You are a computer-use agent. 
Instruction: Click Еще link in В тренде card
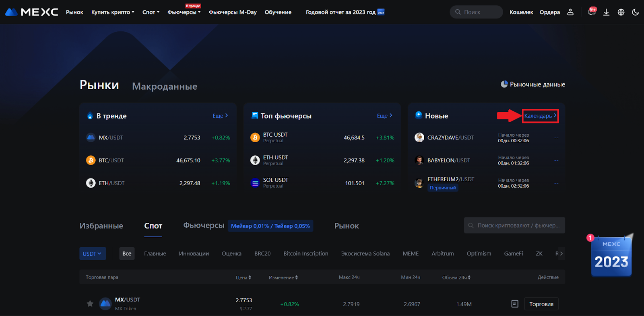tap(220, 116)
